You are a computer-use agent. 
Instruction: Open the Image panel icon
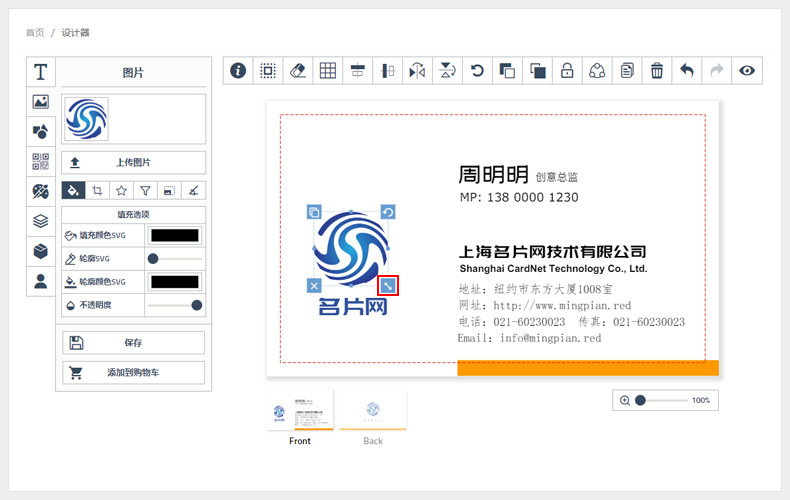pos(41,102)
